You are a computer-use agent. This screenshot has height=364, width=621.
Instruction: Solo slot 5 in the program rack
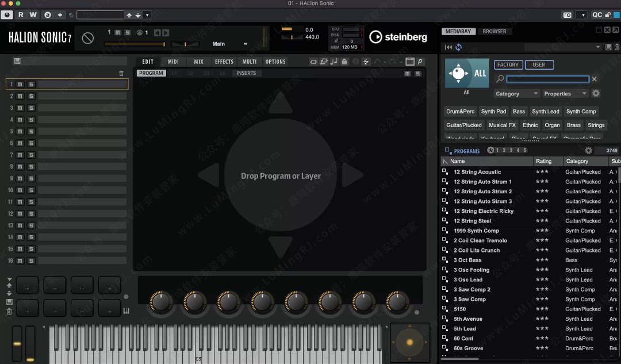pyautogui.click(x=31, y=132)
